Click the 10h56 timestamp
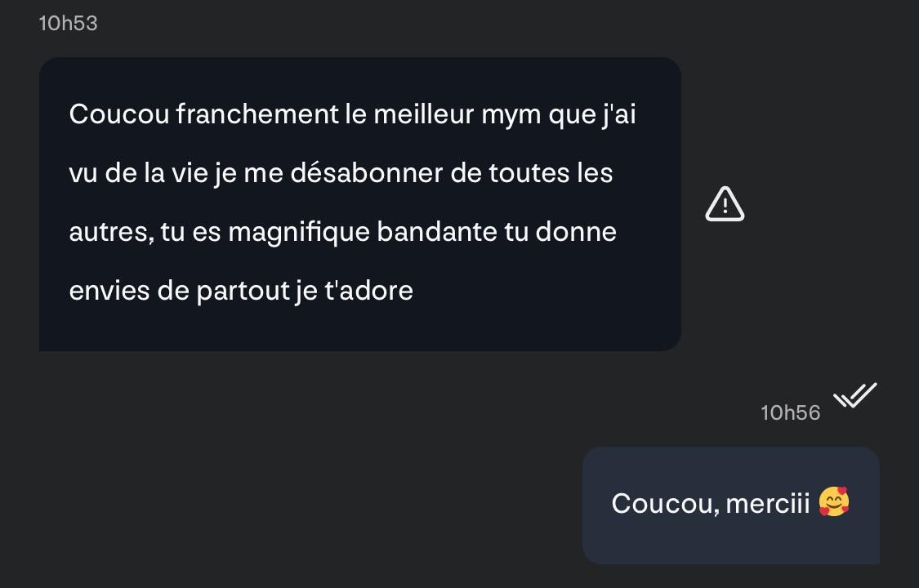Screen dimensions: 919x588 pos(790,413)
